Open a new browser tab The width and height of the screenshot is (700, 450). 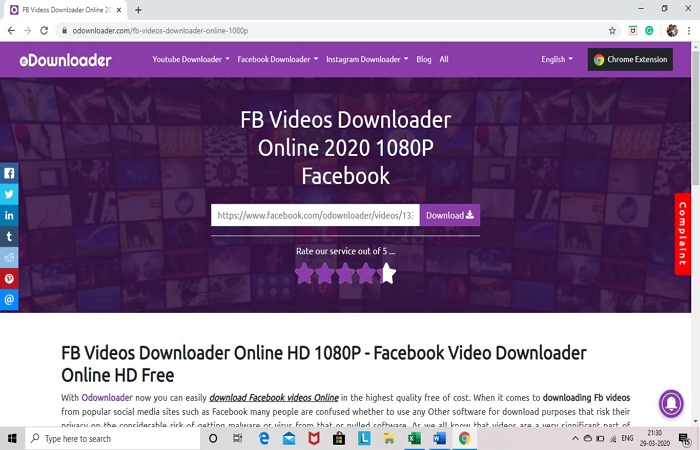138,10
